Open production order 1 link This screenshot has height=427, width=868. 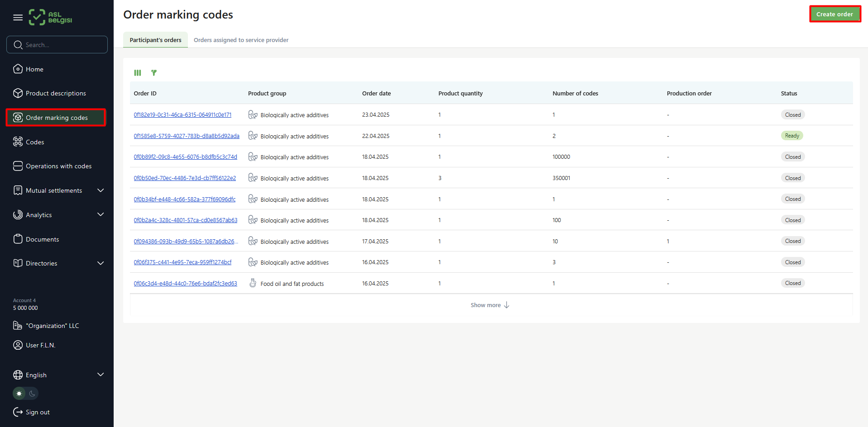pos(668,241)
